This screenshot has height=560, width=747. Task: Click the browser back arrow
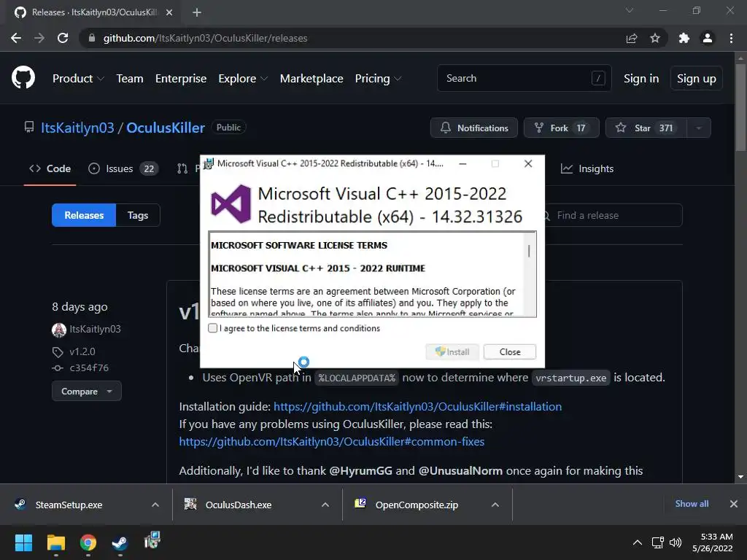16,38
